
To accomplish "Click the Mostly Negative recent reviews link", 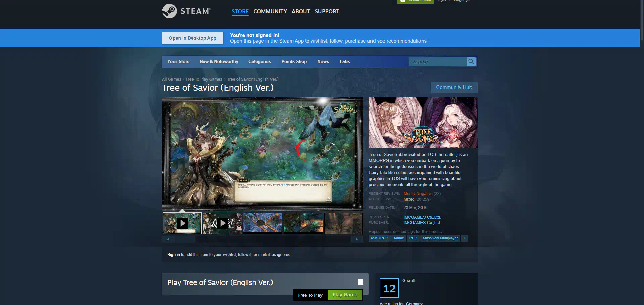I will tap(418, 194).
